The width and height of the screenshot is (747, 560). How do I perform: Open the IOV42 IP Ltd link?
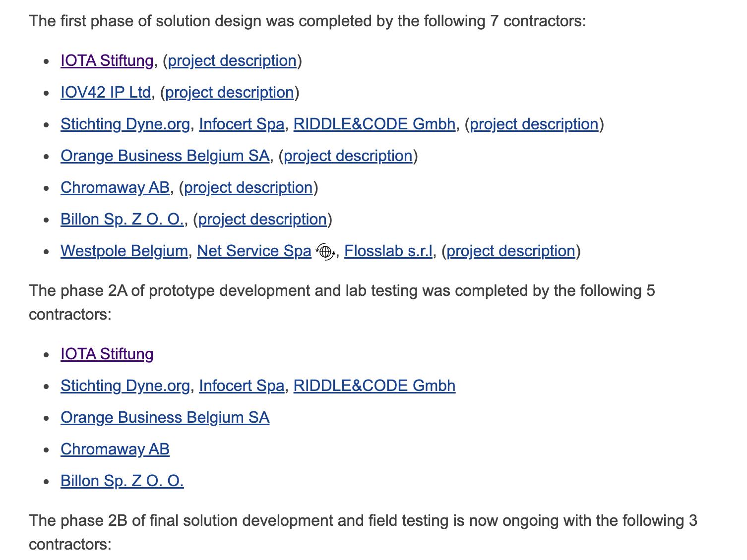106,93
